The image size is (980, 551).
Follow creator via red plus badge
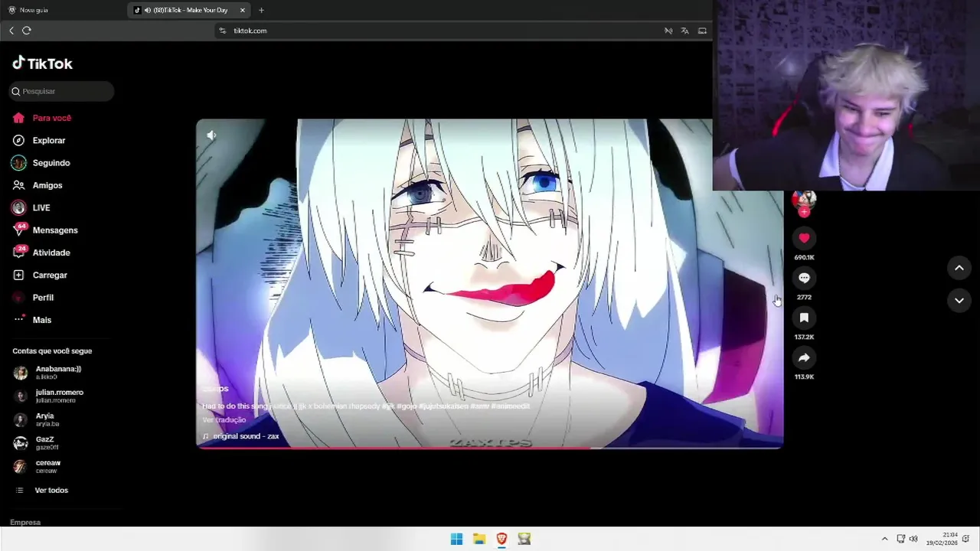tap(804, 212)
